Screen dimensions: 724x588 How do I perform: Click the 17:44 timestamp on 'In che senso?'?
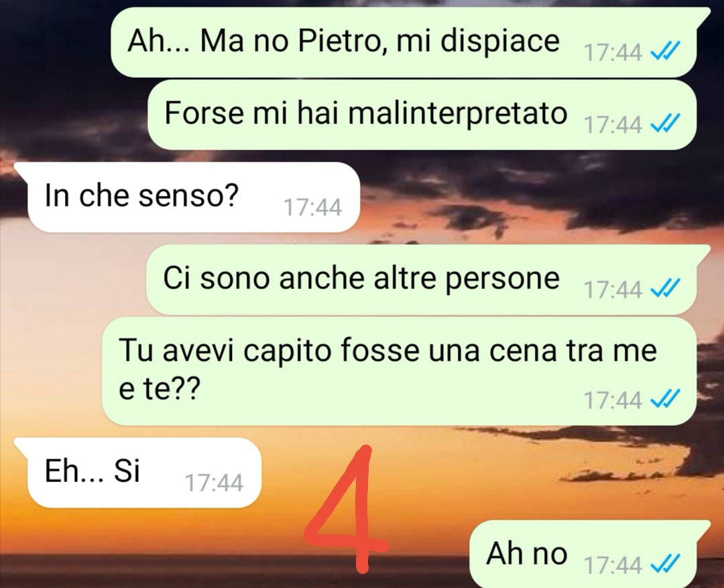tap(312, 207)
